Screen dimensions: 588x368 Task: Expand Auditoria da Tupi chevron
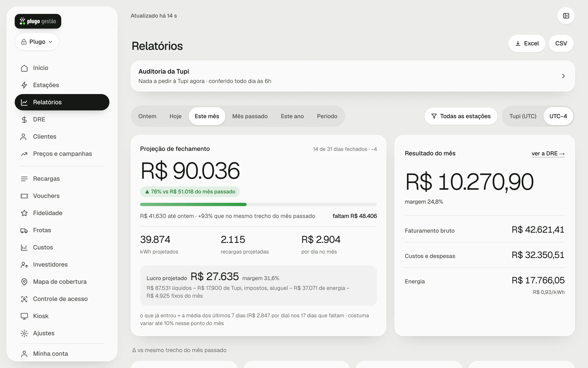(x=563, y=76)
